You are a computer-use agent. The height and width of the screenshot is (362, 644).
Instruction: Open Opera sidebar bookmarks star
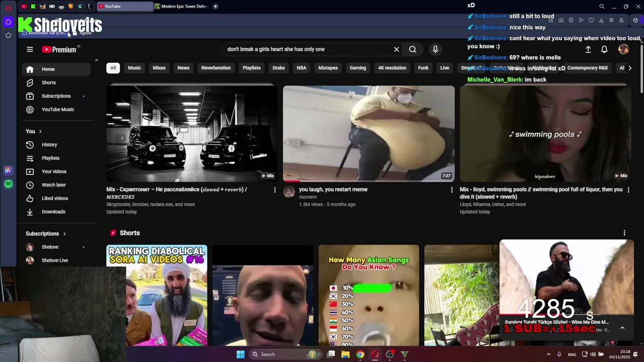tap(9, 35)
